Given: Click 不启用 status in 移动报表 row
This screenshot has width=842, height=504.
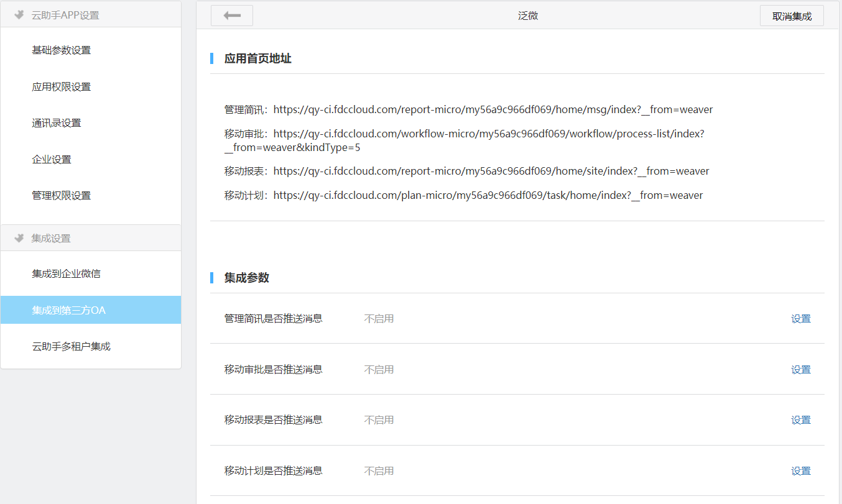Looking at the screenshot, I should (x=379, y=420).
